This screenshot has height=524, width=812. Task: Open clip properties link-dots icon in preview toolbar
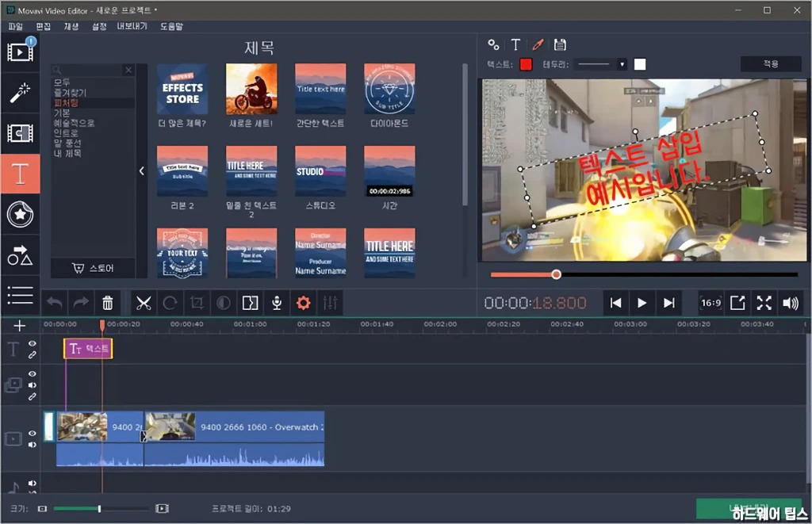pyautogui.click(x=493, y=45)
